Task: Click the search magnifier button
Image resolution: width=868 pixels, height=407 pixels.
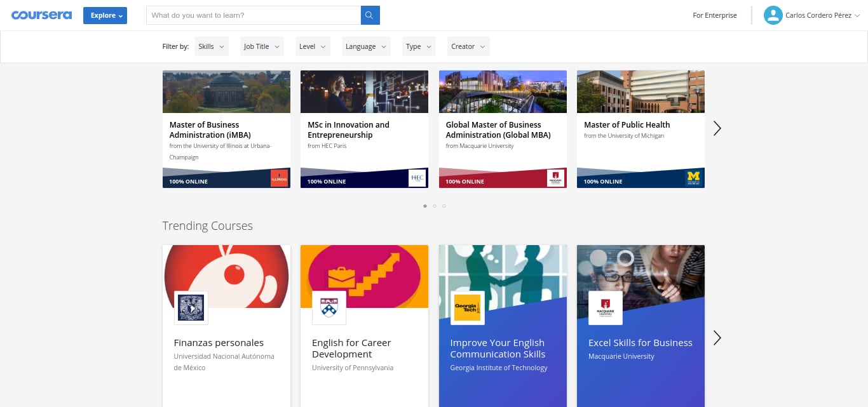Action: [x=370, y=15]
